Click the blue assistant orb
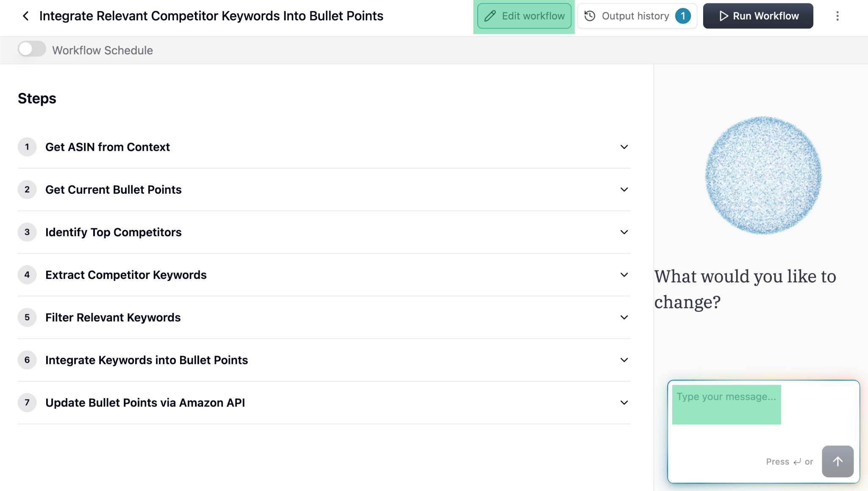This screenshot has width=868, height=491. [763, 175]
